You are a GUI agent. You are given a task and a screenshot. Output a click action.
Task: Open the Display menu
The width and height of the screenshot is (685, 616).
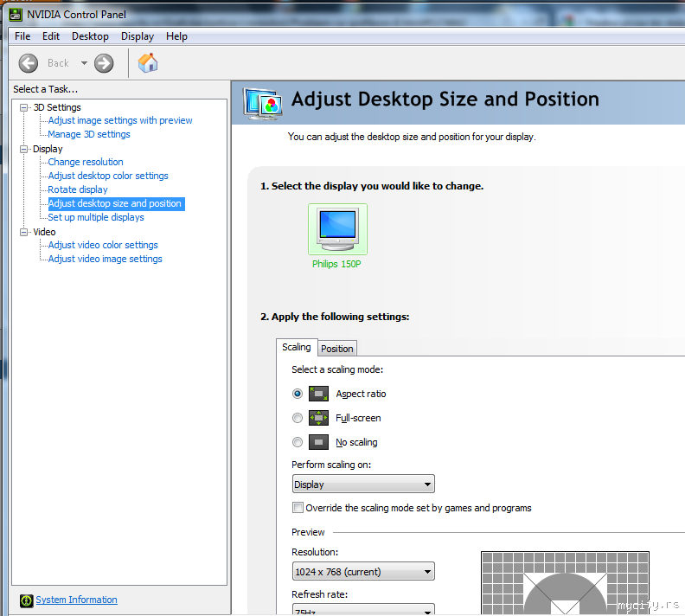(138, 36)
